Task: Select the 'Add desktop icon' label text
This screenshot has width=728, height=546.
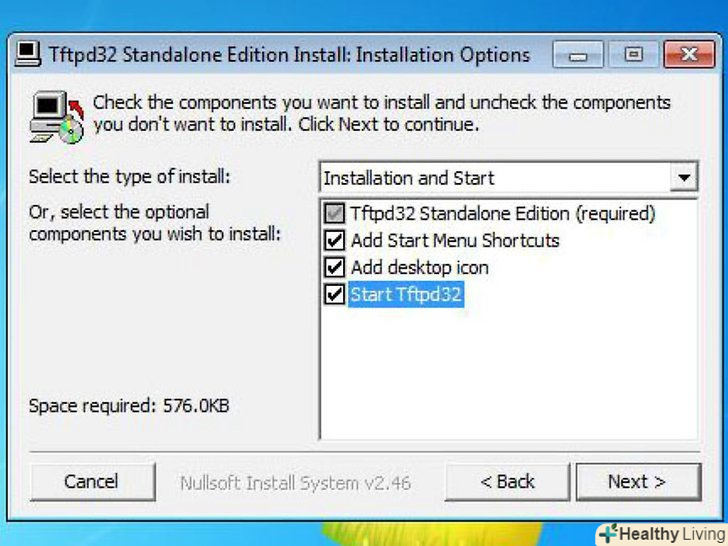Action: point(419,268)
